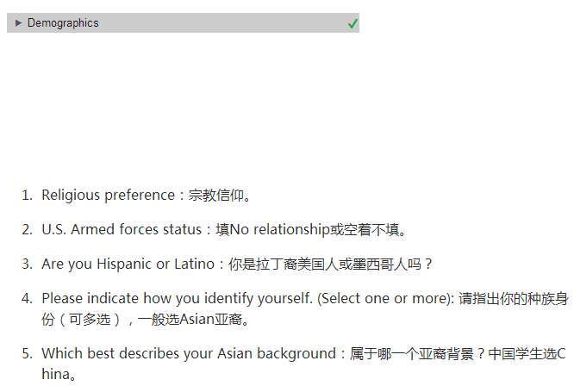The width and height of the screenshot is (574, 392).
Task: Click list number "4." beside identify yourself
Action: click(28, 299)
